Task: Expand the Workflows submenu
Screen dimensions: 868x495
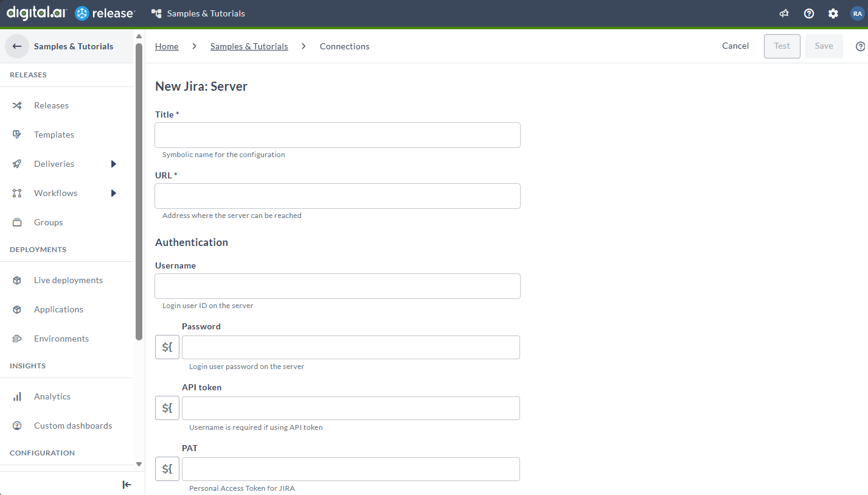Action: [113, 192]
